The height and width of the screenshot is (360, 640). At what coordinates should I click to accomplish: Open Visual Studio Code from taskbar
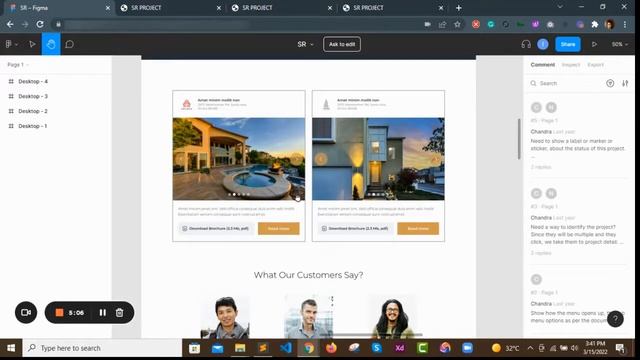286,348
